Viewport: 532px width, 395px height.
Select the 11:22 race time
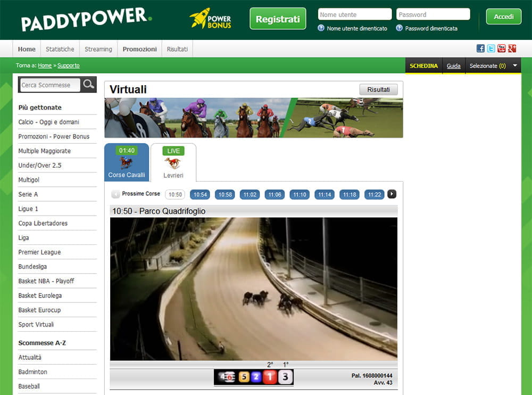(x=375, y=194)
